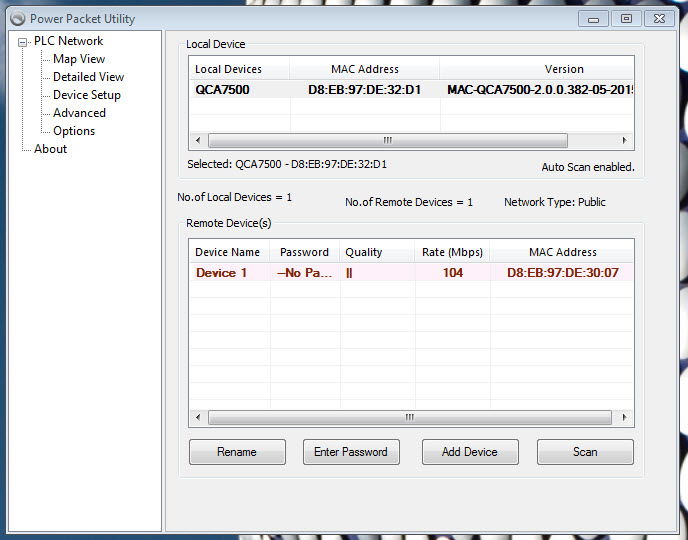Screen dimensions: 688x540
Task: Close the Power Packet Utility window
Action: [x=659, y=19]
